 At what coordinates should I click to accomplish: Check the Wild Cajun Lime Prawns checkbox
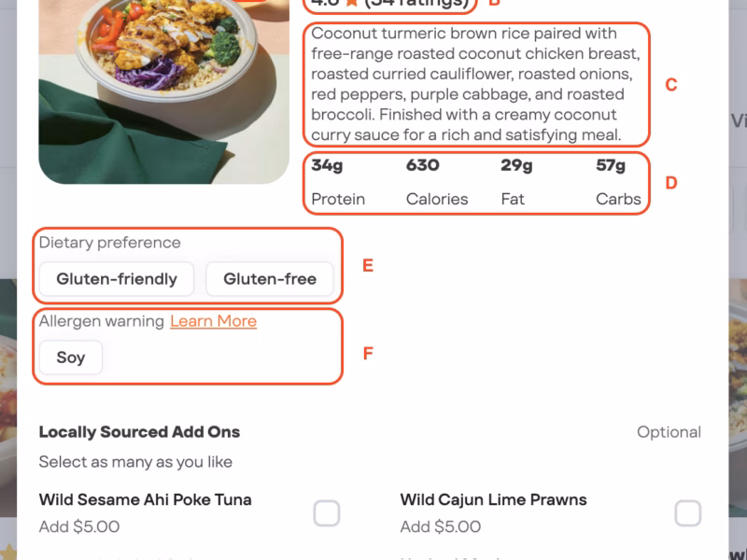(687, 513)
